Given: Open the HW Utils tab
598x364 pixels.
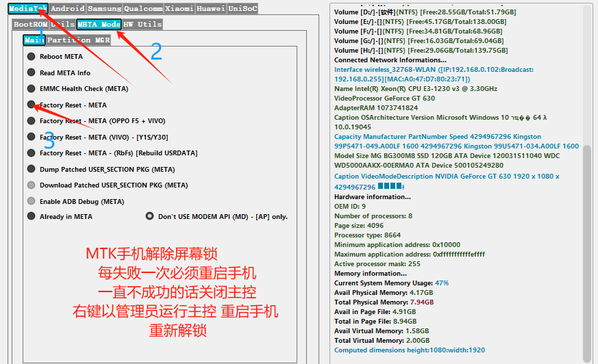Looking at the screenshot, I should point(142,25).
